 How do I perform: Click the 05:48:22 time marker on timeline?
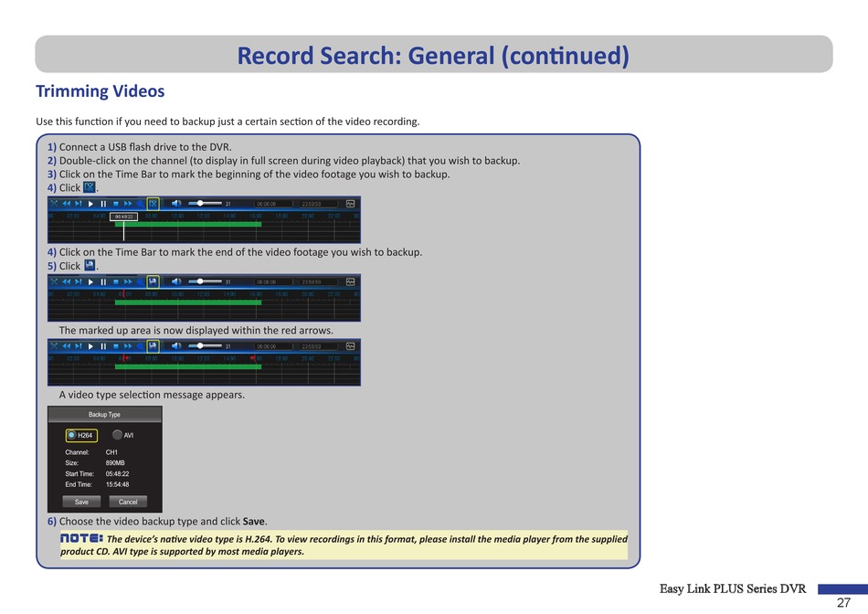click(123, 217)
